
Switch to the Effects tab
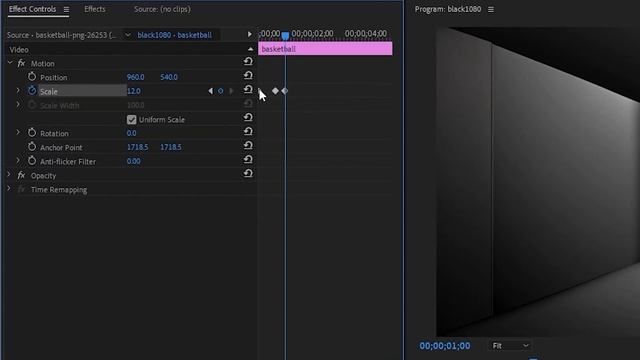click(95, 9)
